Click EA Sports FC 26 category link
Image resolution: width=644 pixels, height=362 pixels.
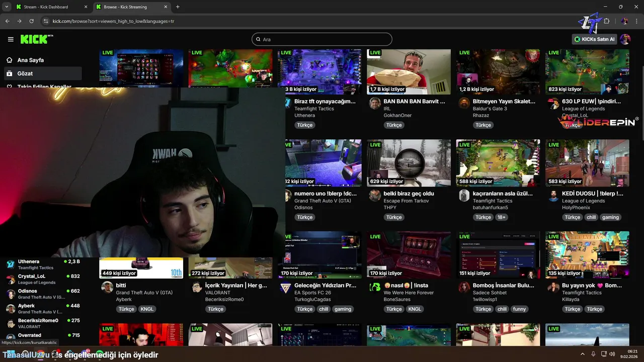(312, 293)
